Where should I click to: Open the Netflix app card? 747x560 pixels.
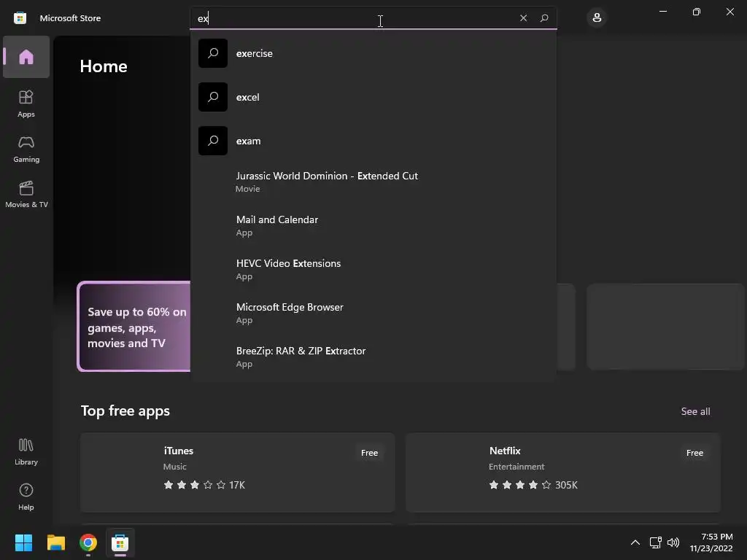562,472
